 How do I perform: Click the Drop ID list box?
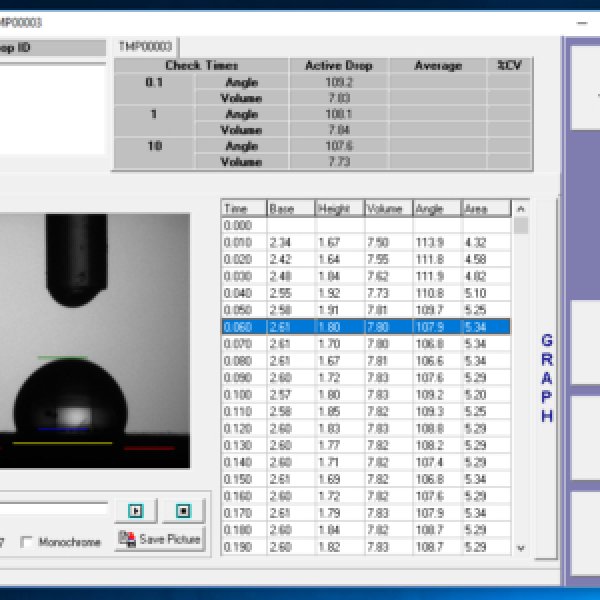[x=52, y=109]
